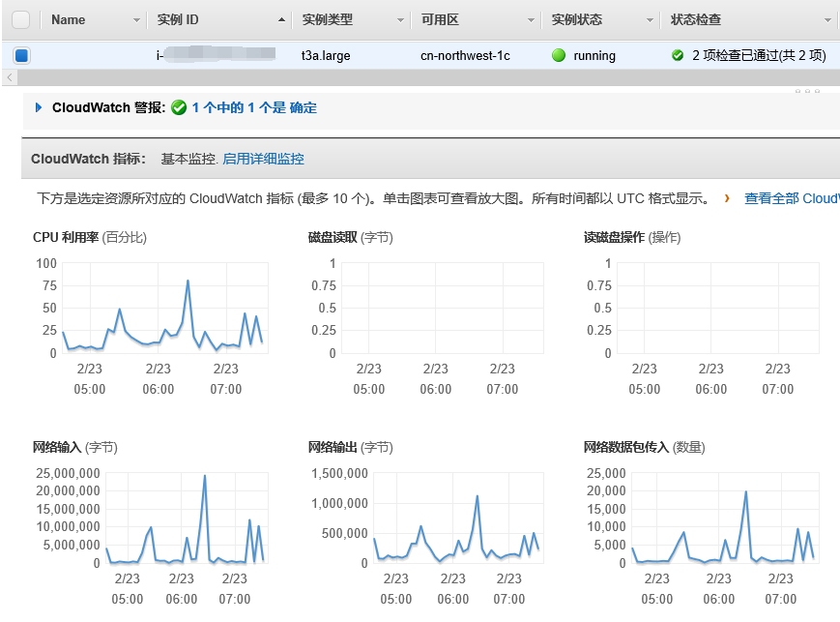Open the '1 个中的 1 个是 确定' alarm link
The width and height of the screenshot is (840, 622).
click(x=254, y=108)
